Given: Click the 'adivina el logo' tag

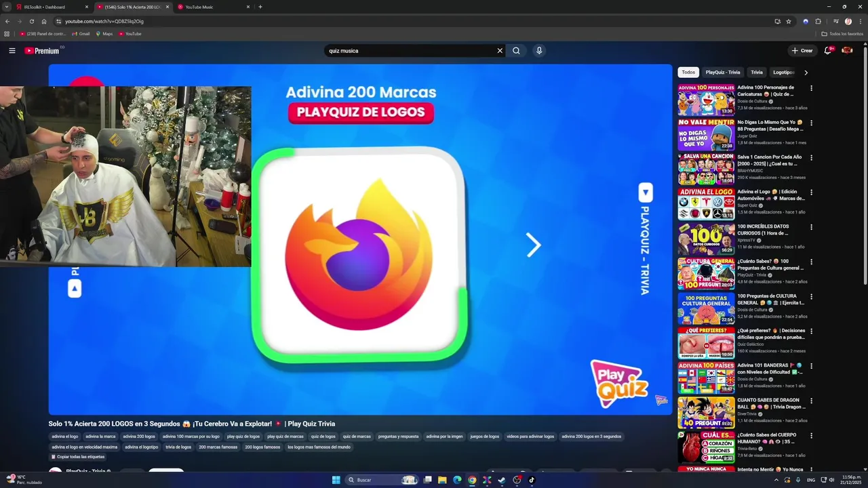Looking at the screenshot, I should pyautogui.click(x=65, y=436).
